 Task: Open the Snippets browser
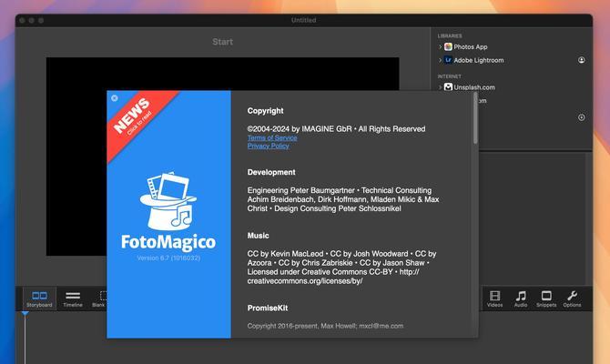[x=546, y=299]
